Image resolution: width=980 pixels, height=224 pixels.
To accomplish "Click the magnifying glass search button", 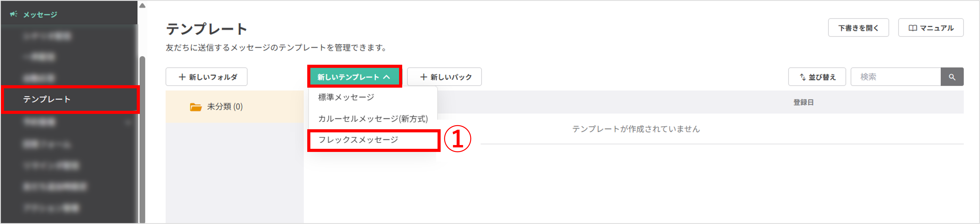I will point(952,77).
